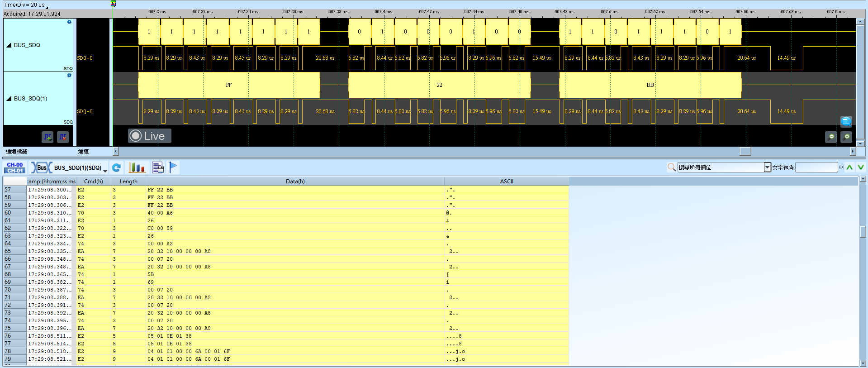The width and height of the screenshot is (868, 368).
Task: Open the search field scope dropdown
Action: [x=768, y=167]
